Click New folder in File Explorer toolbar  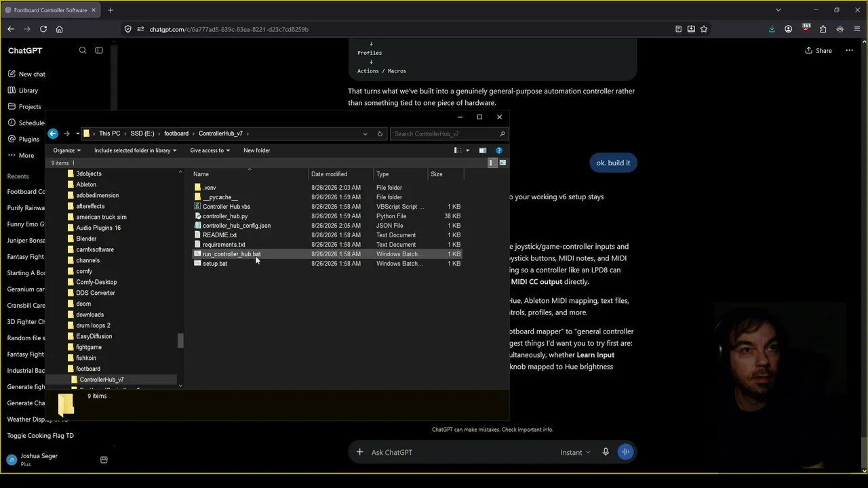(257, 150)
